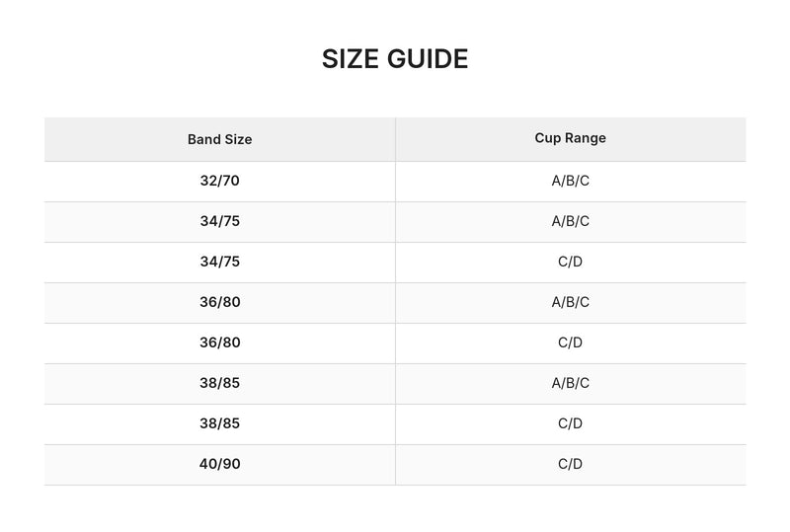Image resolution: width=790 pixels, height=532 pixels.
Task: Select the first 36/80 band size cell
Action: pos(219,303)
